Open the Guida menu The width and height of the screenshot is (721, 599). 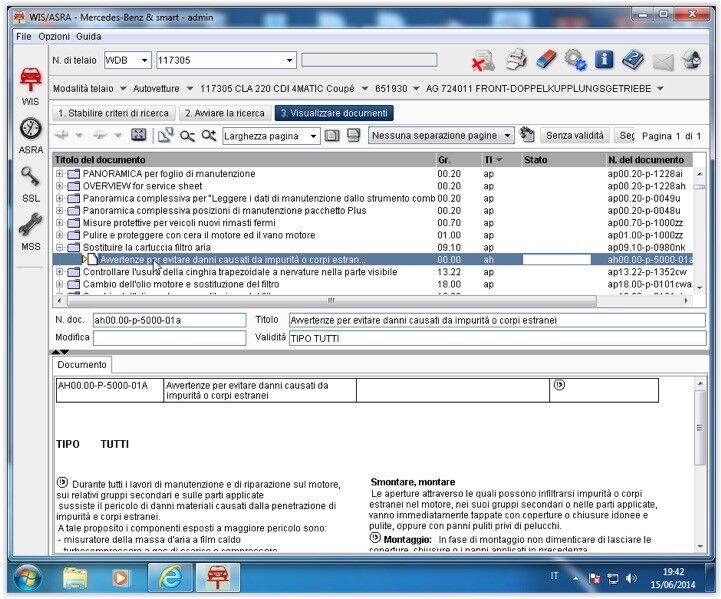tap(89, 36)
